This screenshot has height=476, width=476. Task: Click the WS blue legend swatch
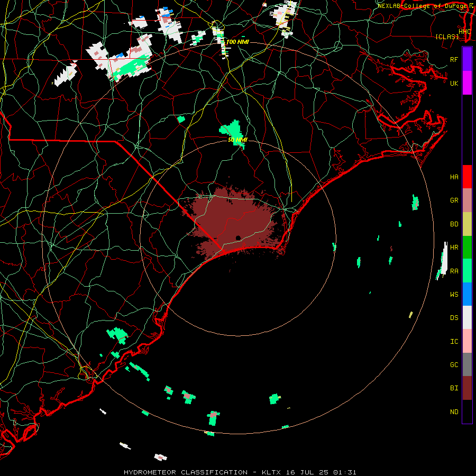[467, 294]
